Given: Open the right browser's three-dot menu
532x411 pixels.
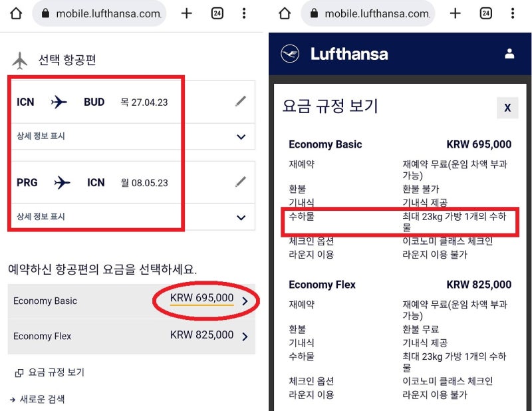Looking at the screenshot, I should pos(513,13).
